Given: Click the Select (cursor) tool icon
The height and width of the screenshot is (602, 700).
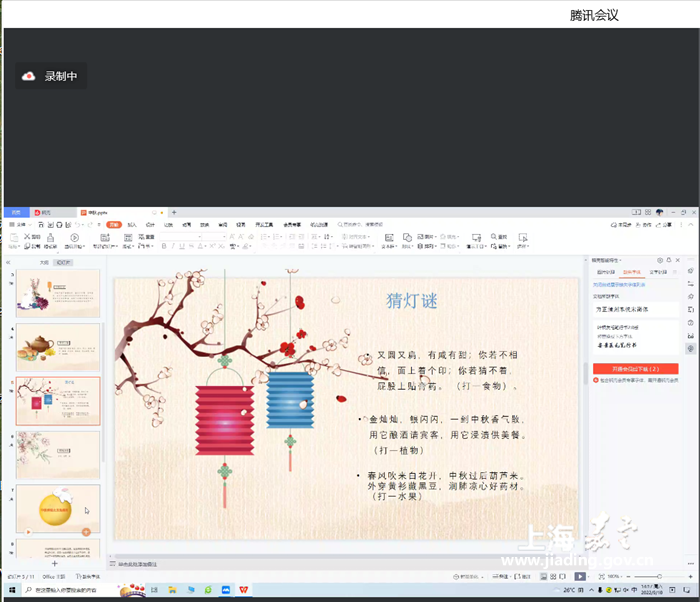Looking at the screenshot, I should click(522, 237).
